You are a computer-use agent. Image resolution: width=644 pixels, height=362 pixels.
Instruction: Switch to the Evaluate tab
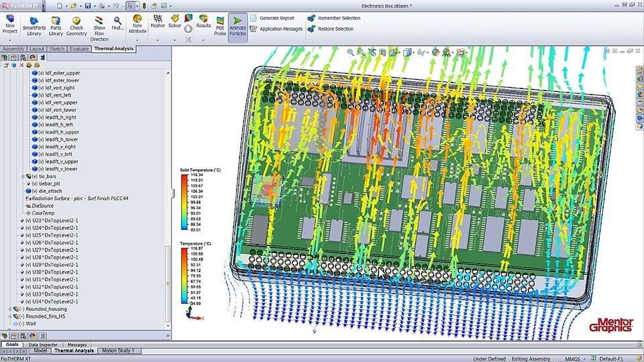click(79, 49)
